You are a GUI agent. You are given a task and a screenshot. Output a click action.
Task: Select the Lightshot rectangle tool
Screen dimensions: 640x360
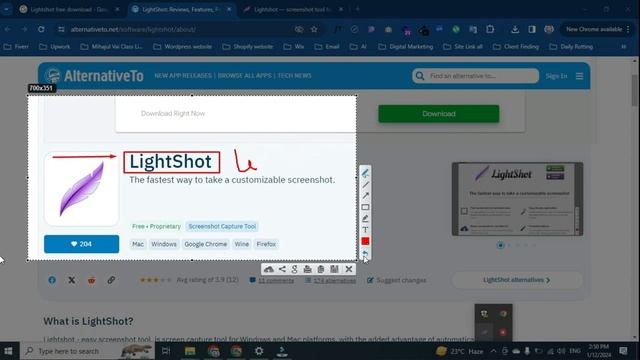(x=365, y=207)
